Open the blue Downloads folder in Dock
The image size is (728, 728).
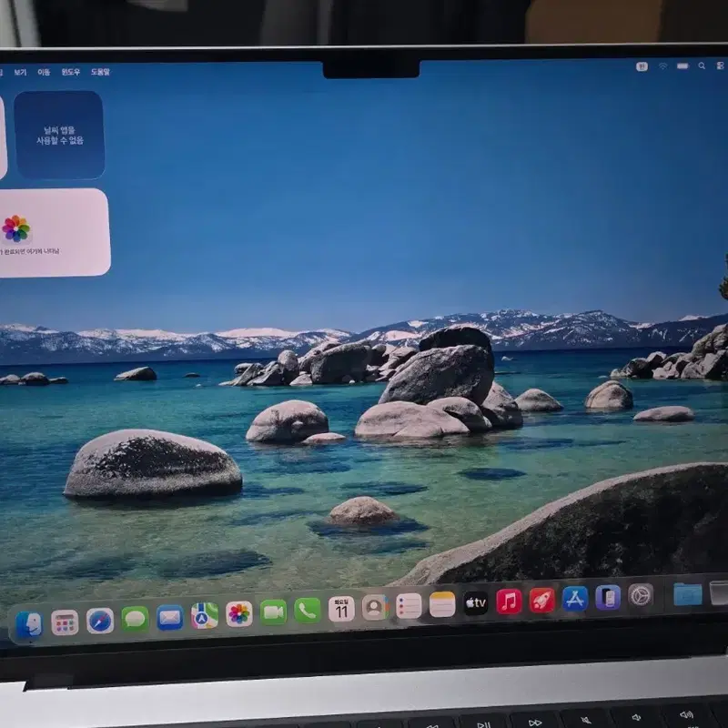(x=688, y=594)
